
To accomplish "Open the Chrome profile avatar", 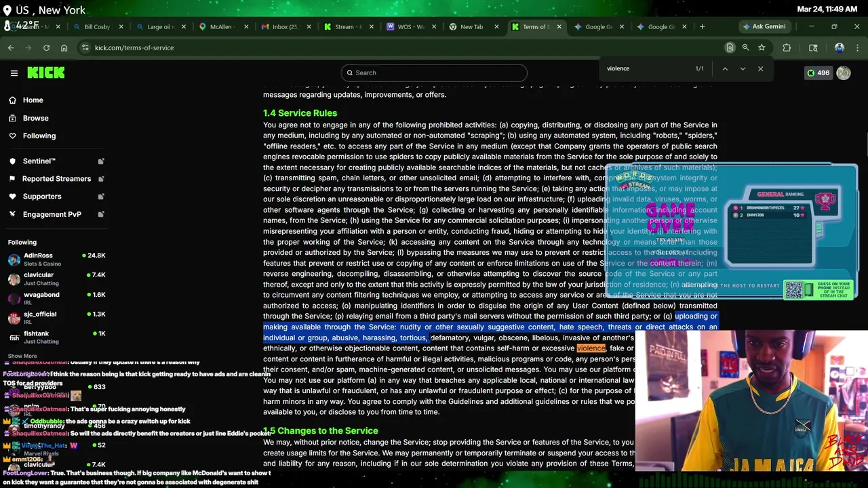I will point(840,47).
